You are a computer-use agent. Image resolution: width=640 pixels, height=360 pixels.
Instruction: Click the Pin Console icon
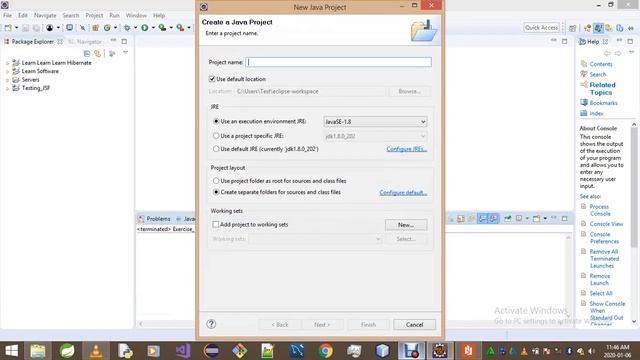coord(507,219)
